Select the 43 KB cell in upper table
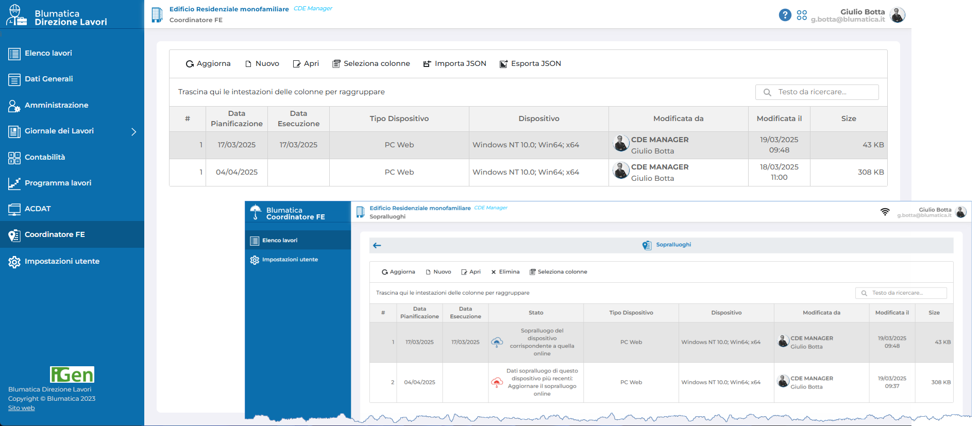This screenshot has height=426, width=980. click(x=849, y=145)
